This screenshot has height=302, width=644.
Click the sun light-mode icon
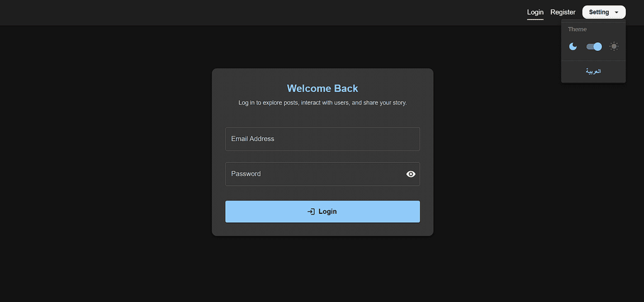614,47
